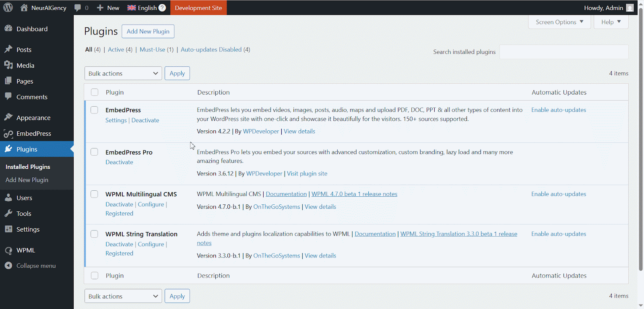644x309 pixels.
Task: Visit plugin site for EmbedPress Pro
Action: pos(307,173)
